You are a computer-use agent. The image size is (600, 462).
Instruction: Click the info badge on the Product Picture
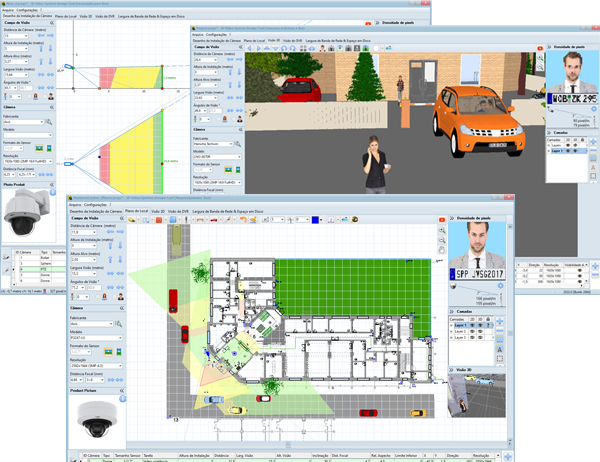tap(122, 398)
